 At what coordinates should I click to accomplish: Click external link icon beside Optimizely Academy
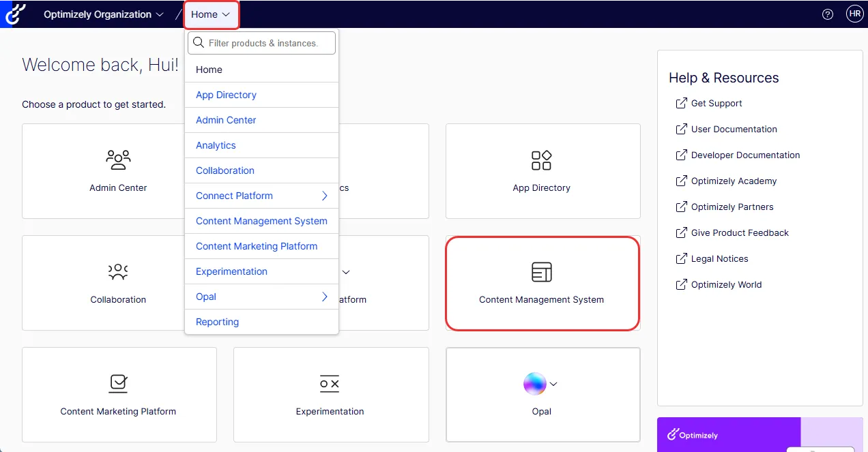(x=681, y=181)
